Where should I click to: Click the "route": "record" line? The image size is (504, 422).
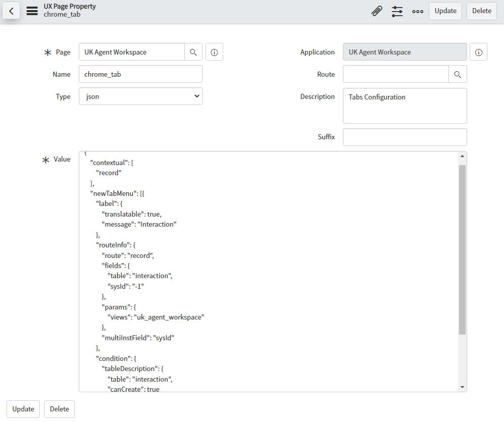point(128,255)
